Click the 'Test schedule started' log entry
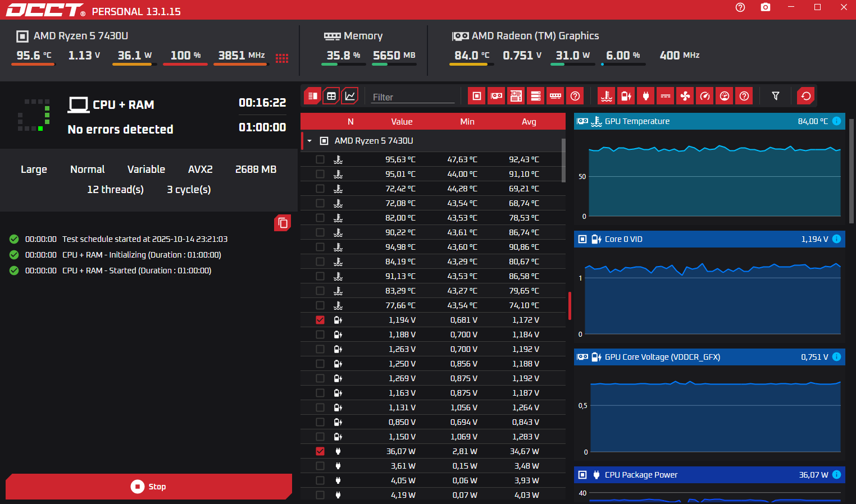 pyautogui.click(x=145, y=239)
